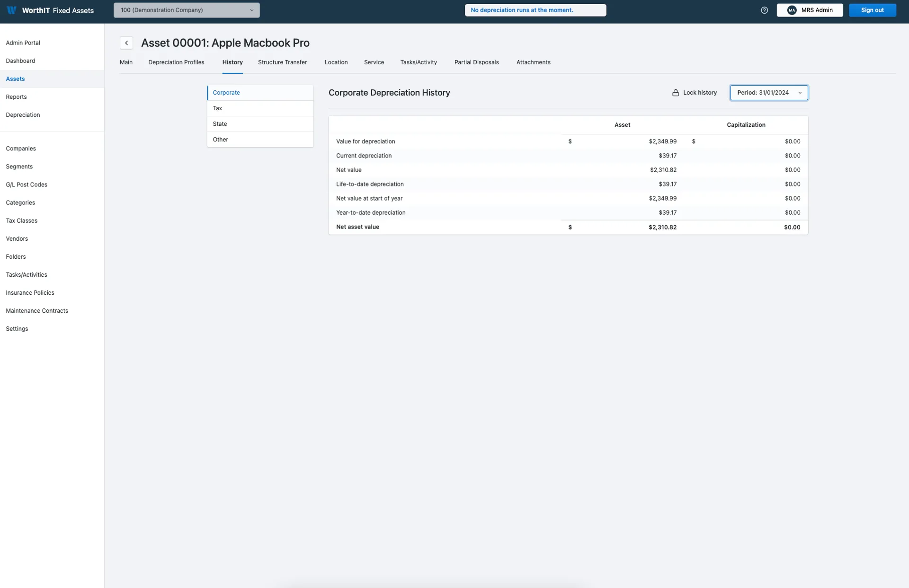This screenshot has width=909, height=588.
Task: Click the Lock history button
Action: click(694, 93)
